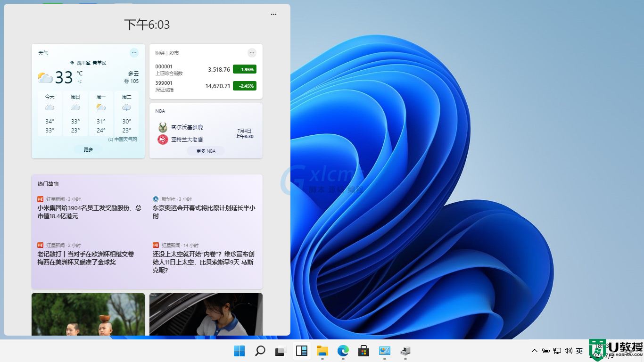The height and width of the screenshot is (362, 644).
Task: Open the news photo of woman by car
Action: [206, 314]
